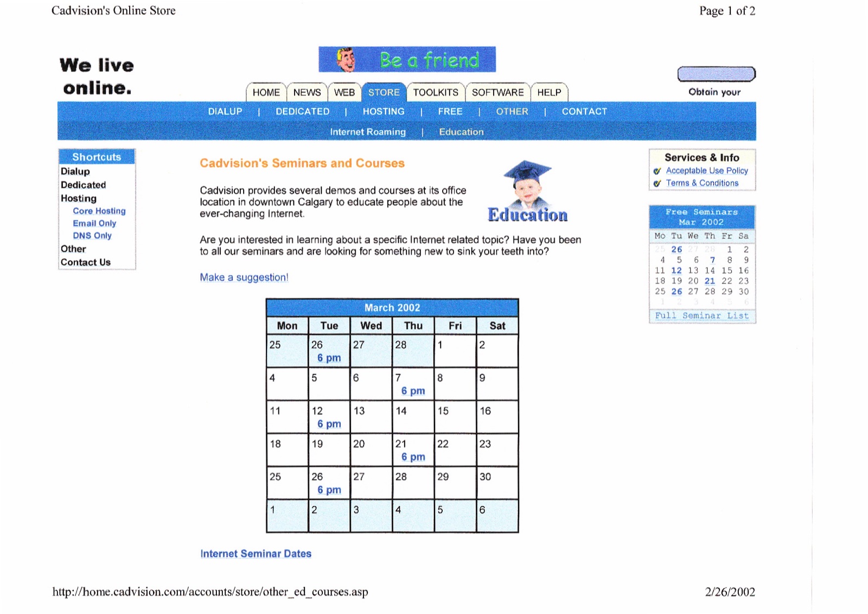
Task: Open the Hosting shortcut in the sidebar
Action: click(79, 199)
